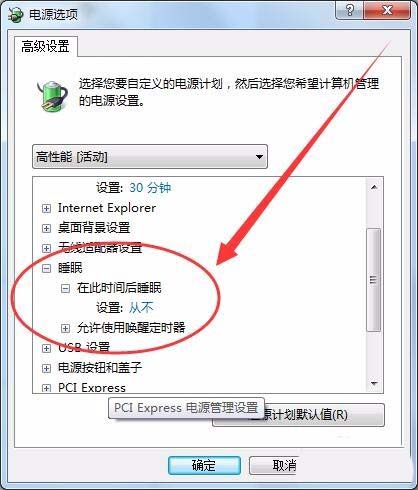This screenshot has width=418, height=490.
Task: Expand the 电源按钮和盖子 node
Action: point(46,368)
